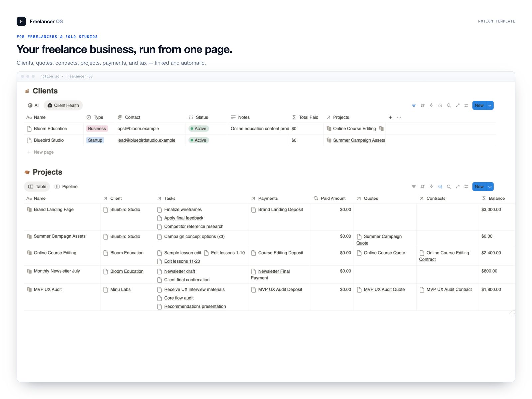This screenshot has height=399, width=532.
Task: Click project icon of MVP UX Audit row
Action: (x=29, y=289)
